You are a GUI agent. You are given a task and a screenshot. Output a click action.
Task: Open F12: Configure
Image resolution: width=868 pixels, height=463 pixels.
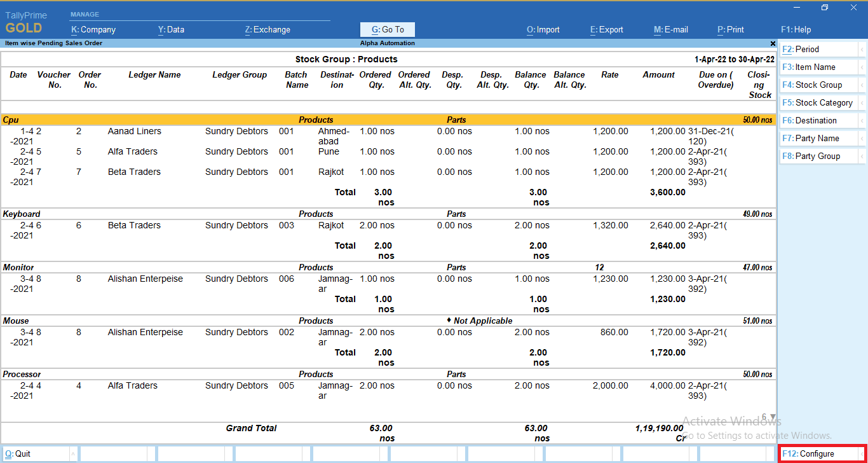pyautogui.click(x=820, y=453)
